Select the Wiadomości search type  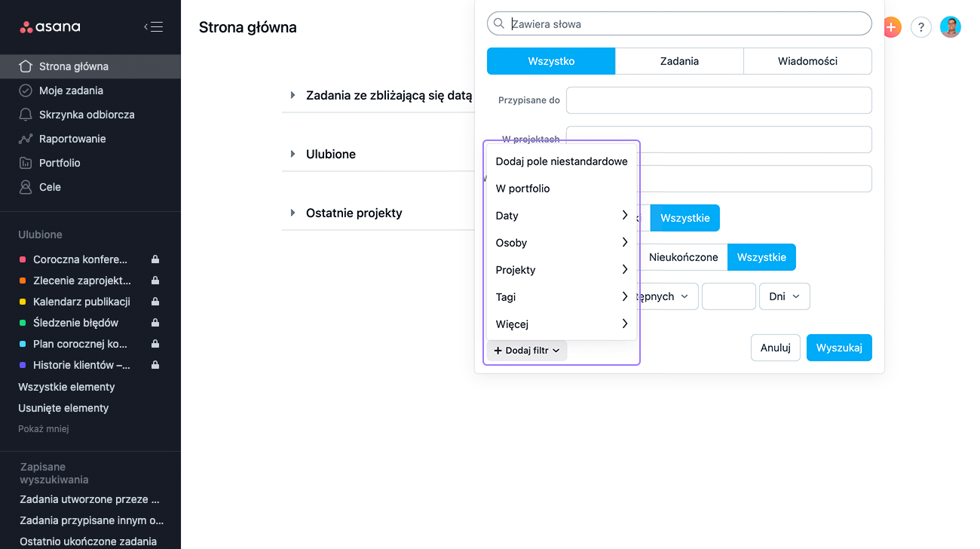(807, 61)
